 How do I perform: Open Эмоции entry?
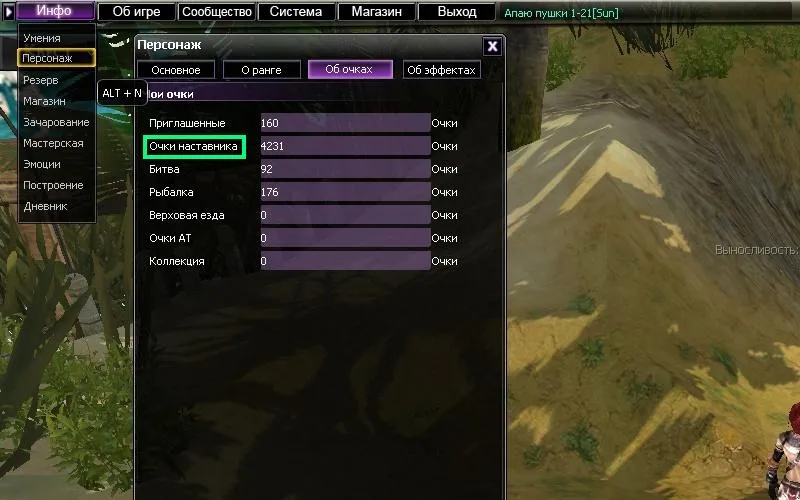point(42,164)
